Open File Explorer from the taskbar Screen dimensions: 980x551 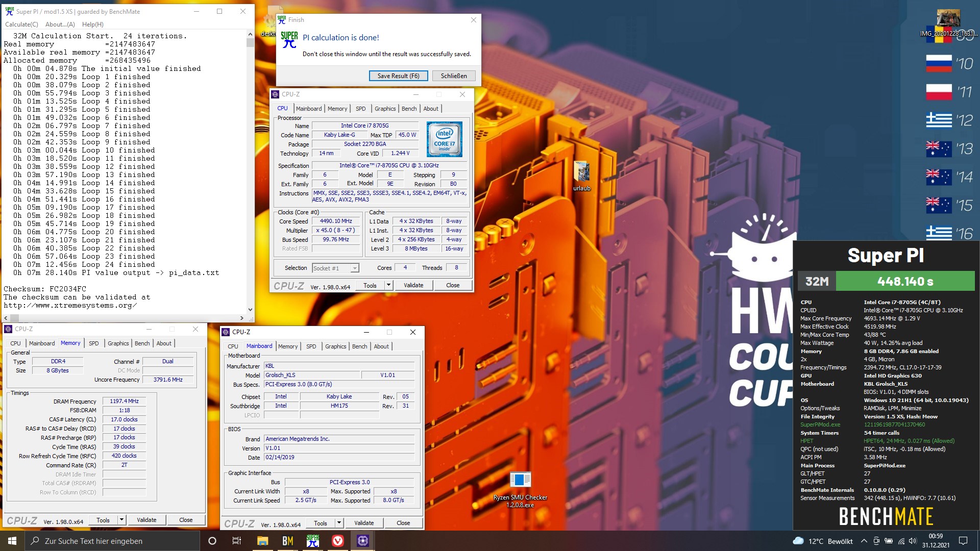click(x=262, y=541)
